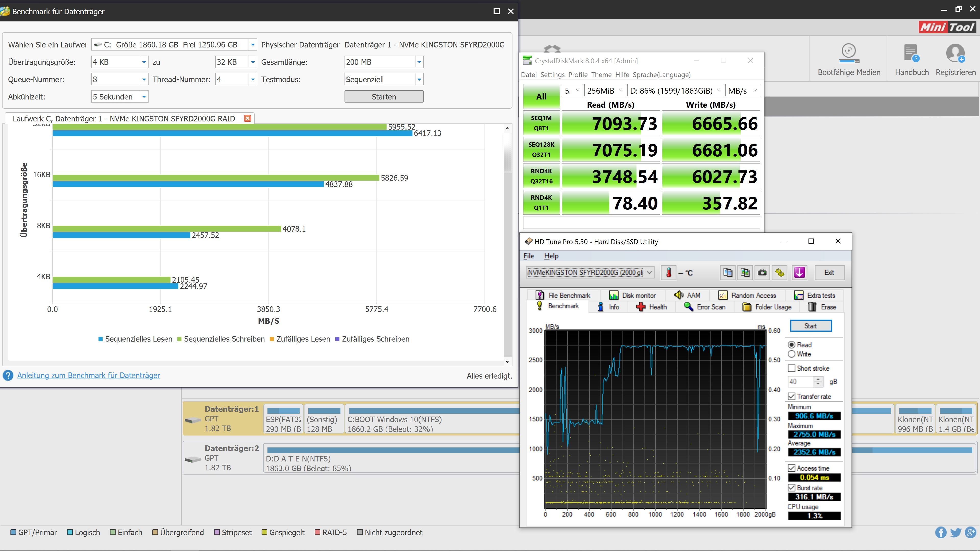Image resolution: width=980 pixels, height=551 pixels.
Task: Open Gesamtlänge 200 MB dropdown
Action: click(419, 62)
